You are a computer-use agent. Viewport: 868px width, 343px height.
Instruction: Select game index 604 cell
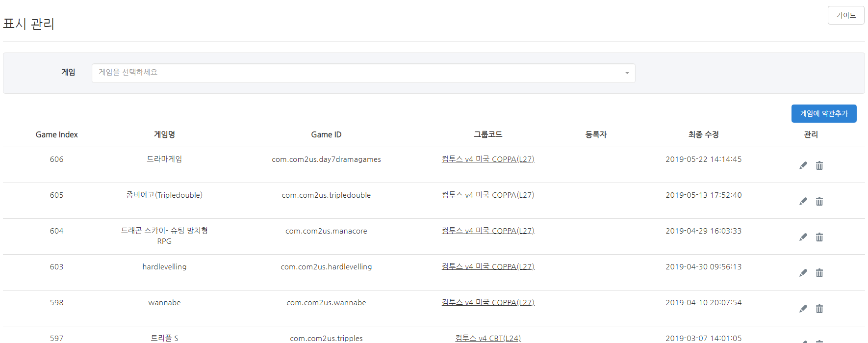point(57,231)
